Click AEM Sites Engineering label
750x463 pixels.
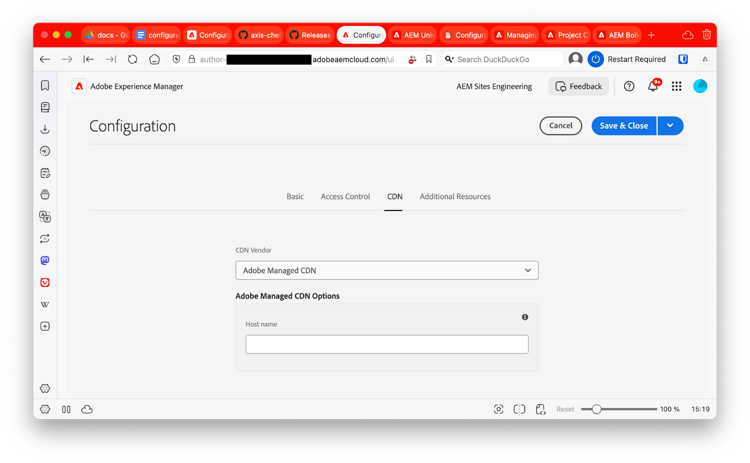tap(494, 86)
